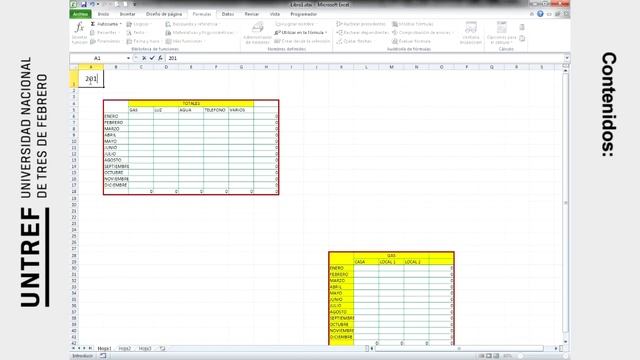Open Búsqueda y referencia functions
This screenshot has height=360, width=640.
tap(192, 24)
